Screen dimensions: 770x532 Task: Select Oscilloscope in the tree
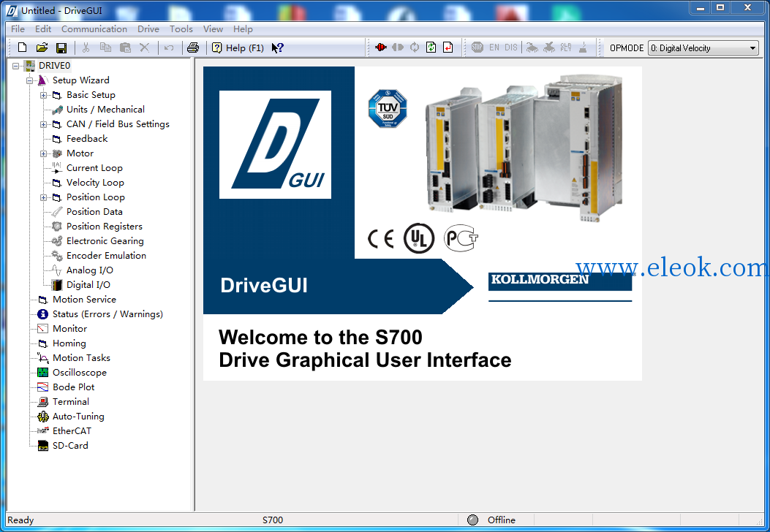pos(80,373)
